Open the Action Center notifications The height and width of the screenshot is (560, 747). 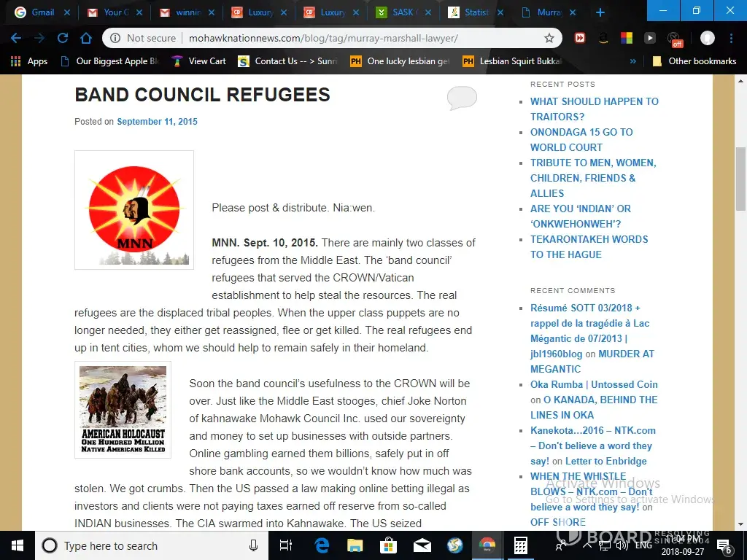(x=724, y=546)
